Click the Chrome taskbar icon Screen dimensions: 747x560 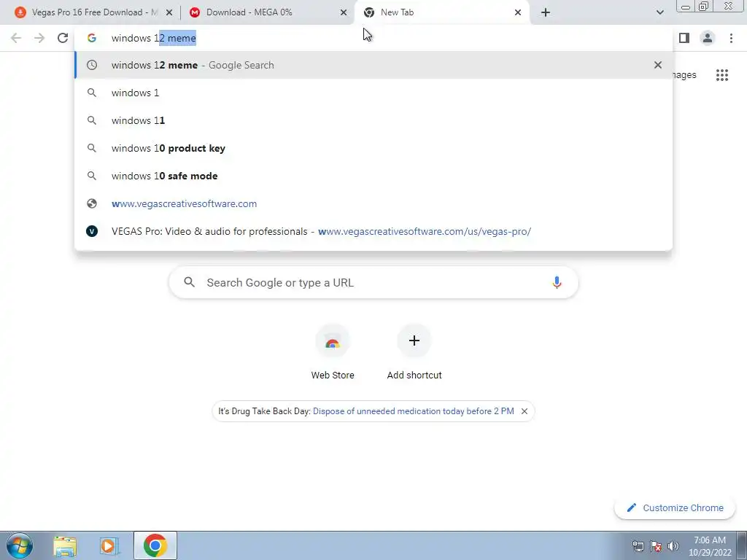click(x=155, y=545)
